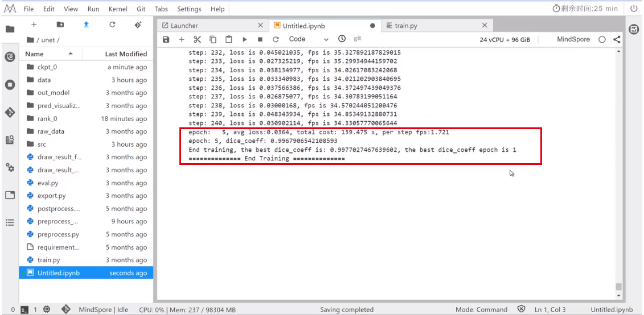Switch to the Launcher tab

point(213,26)
